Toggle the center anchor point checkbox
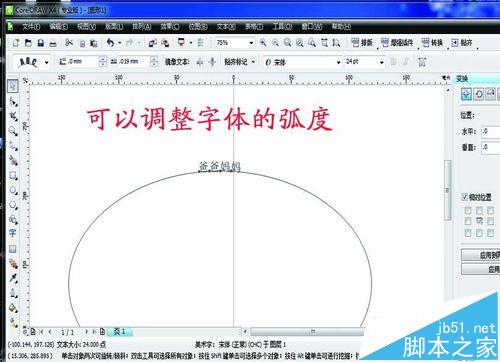The height and width of the screenshot is (362, 500). coord(479,221)
